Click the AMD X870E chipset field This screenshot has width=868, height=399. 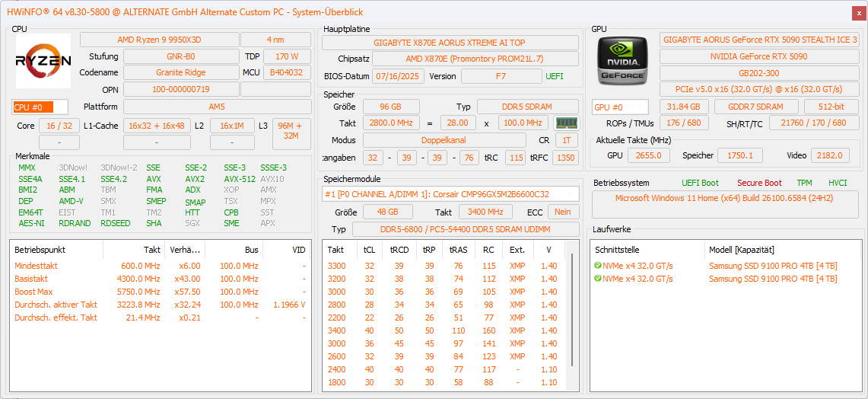[475, 59]
